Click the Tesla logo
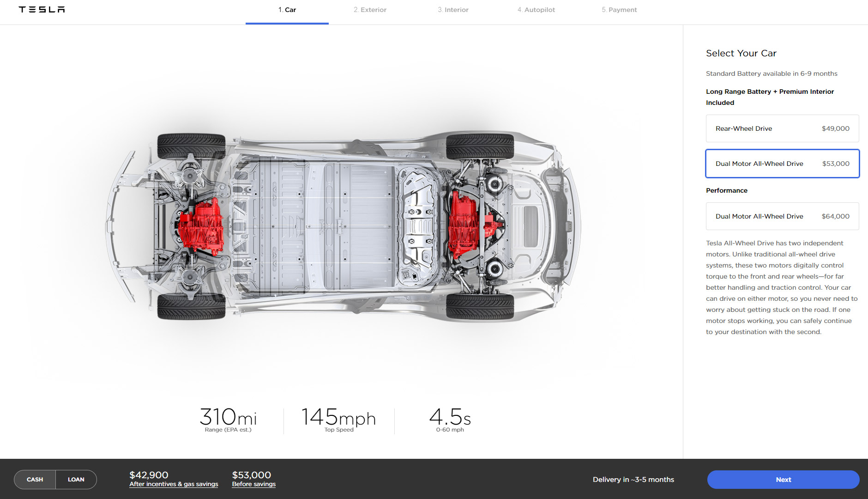Viewport: 868px width, 499px height. point(42,10)
